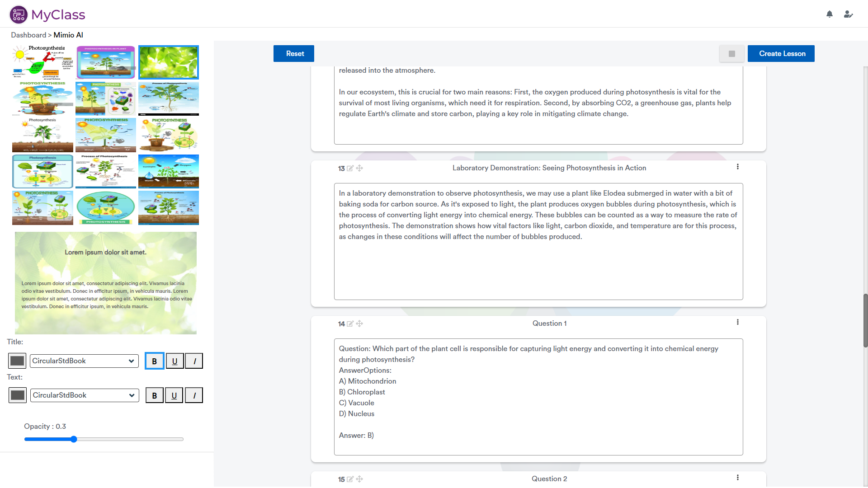Open the Title font dropdown
The image size is (868, 488).
click(x=84, y=361)
